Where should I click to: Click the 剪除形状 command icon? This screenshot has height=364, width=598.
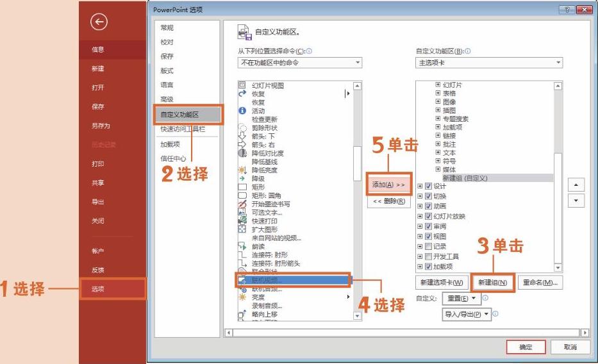point(242,128)
